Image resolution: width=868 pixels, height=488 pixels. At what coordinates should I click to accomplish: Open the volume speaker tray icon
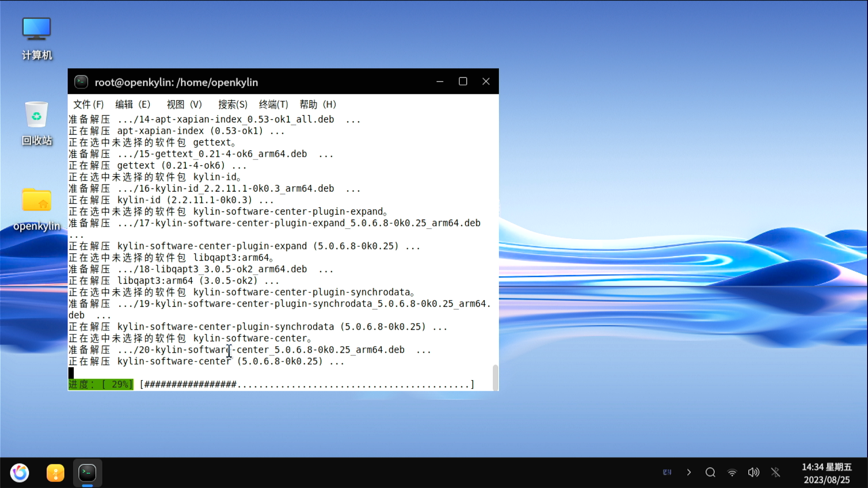[x=754, y=472]
